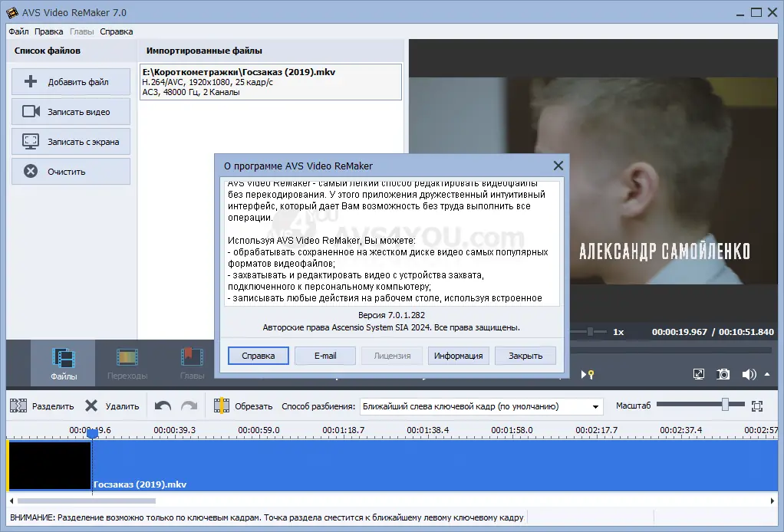Viewport: 784px width, 532px height.
Task: Click the Госзаказ (2019).mkv timeline clip label
Action: coord(140,484)
